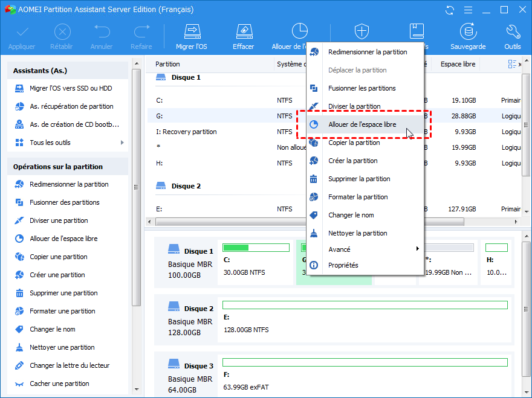Click the E: 128.00GB NTFS partition bar
The height and width of the screenshot is (398, 532).
pyautogui.click(x=365, y=305)
